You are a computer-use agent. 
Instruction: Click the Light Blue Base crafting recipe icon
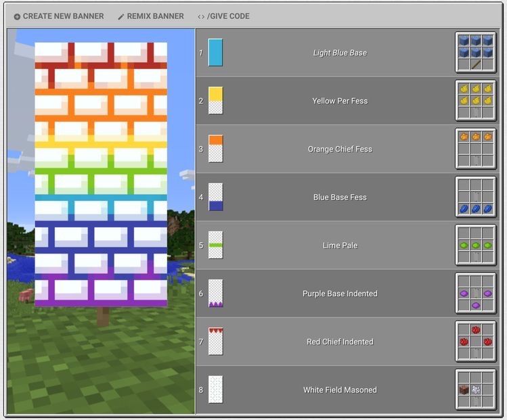pyautogui.click(x=476, y=53)
